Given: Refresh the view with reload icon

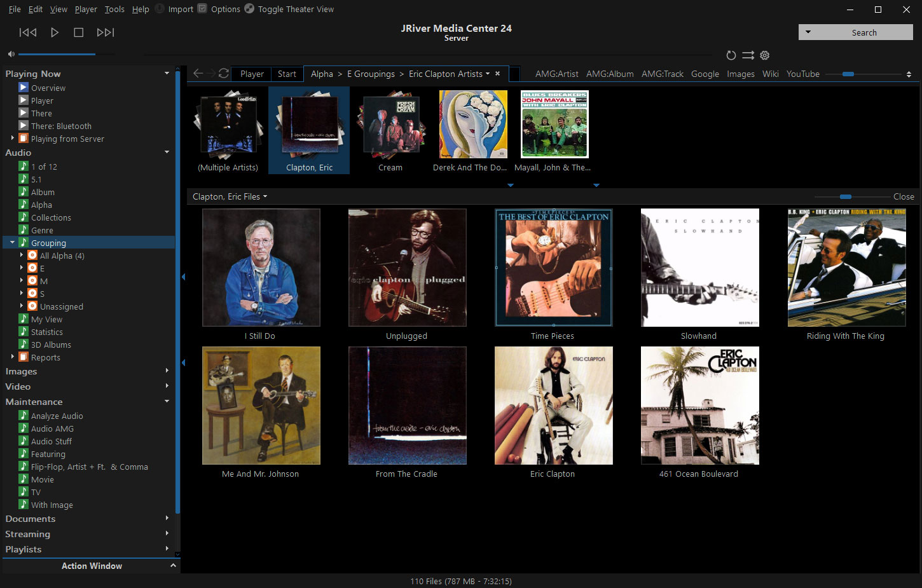Looking at the screenshot, I should 224,73.
